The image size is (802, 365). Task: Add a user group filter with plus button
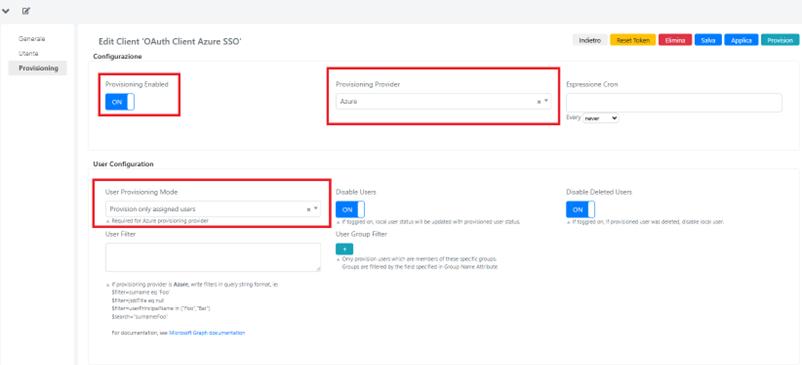[344, 249]
